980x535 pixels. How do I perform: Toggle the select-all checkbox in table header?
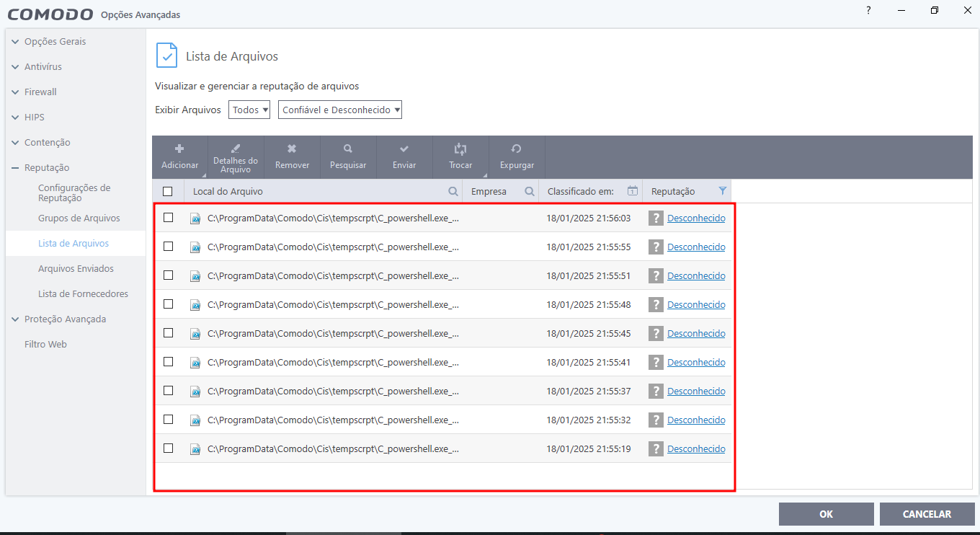[x=168, y=191]
